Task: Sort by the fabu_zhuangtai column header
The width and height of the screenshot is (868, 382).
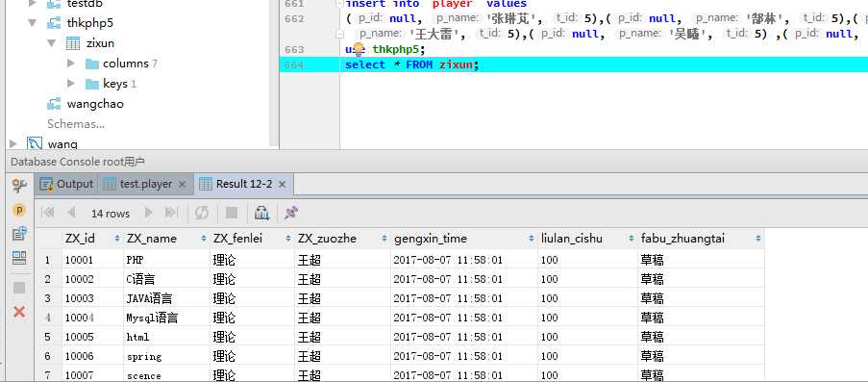Action: [x=701, y=239]
